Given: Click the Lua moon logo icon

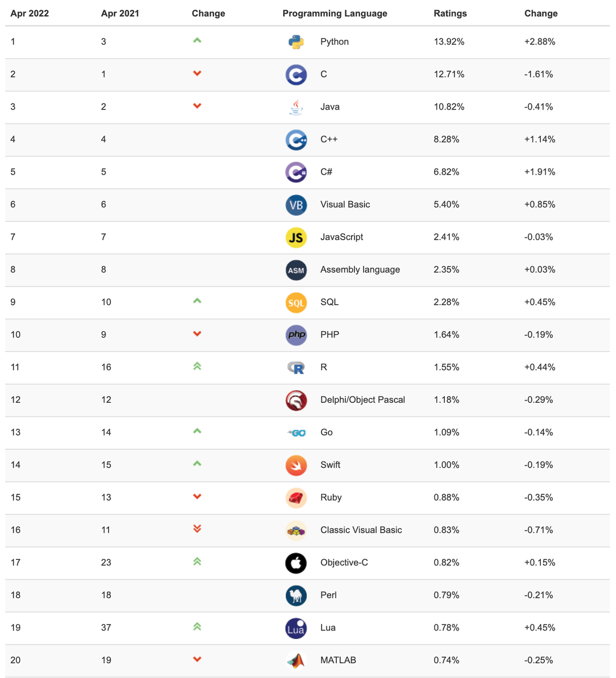Looking at the screenshot, I should click(296, 628).
